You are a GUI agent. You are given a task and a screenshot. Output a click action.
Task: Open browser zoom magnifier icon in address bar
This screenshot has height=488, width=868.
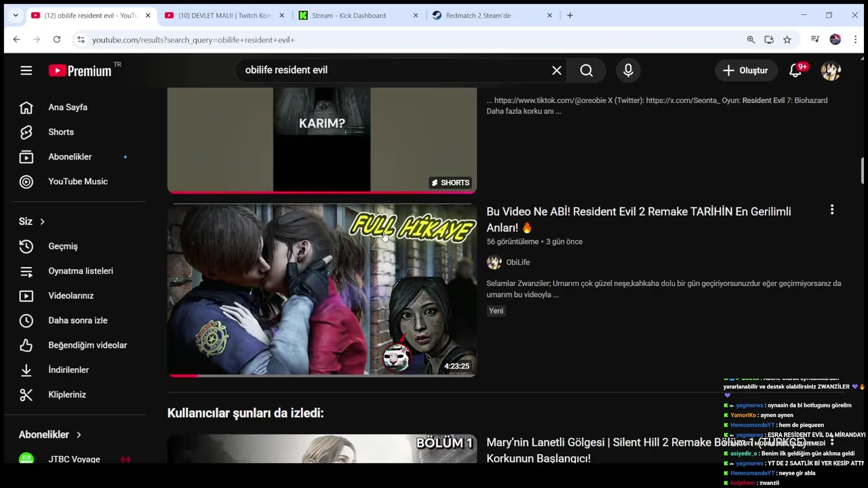(751, 39)
